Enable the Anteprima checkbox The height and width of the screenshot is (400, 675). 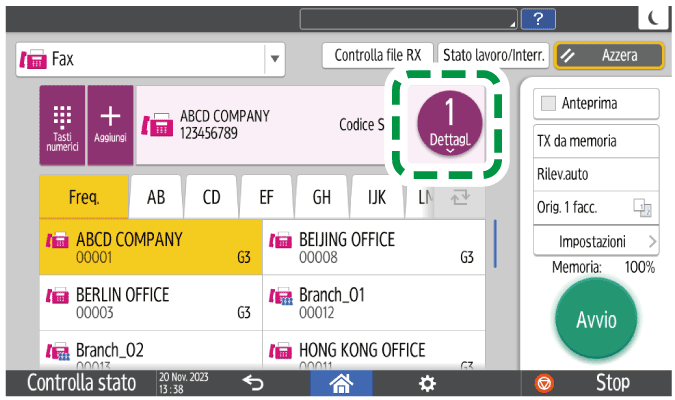[549, 104]
